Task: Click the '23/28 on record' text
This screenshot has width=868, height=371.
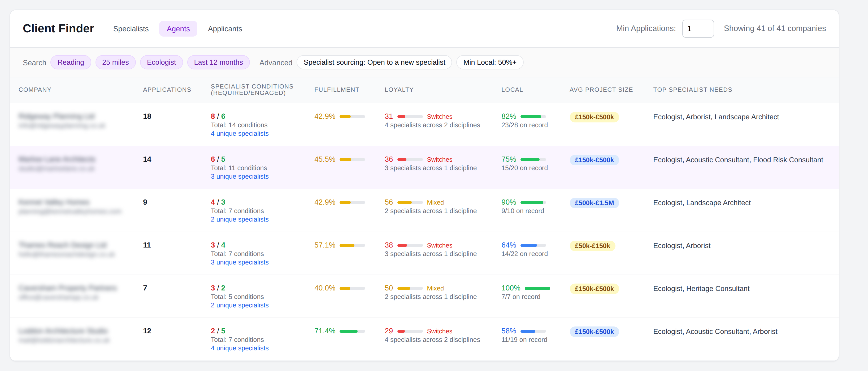Action: [524, 125]
